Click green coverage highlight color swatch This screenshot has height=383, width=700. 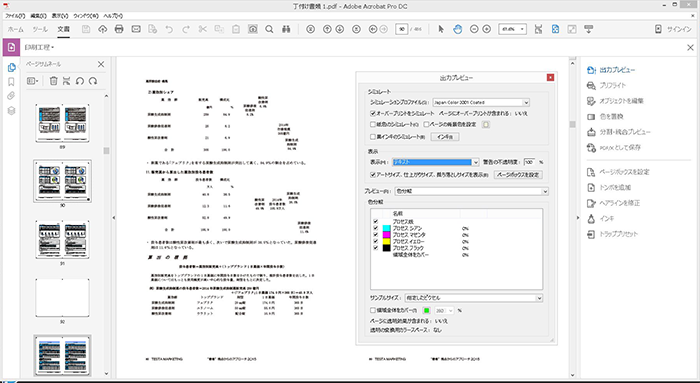426,310
